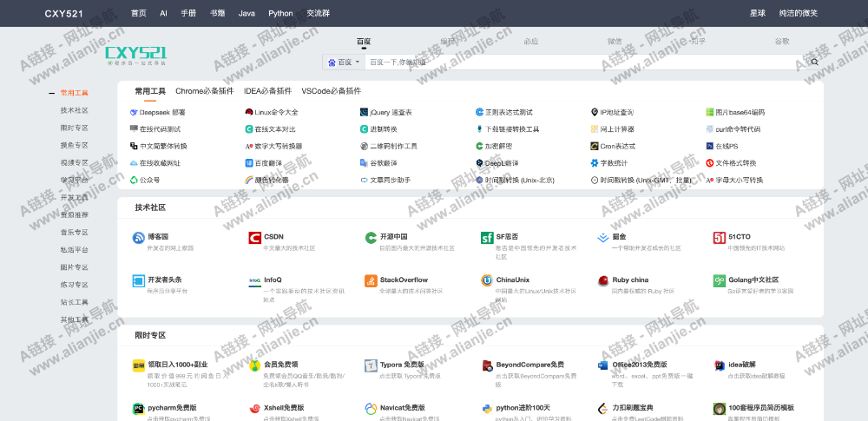Click the Xshell免费版 icon
The width and height of the screenshot is (868, 421).
click(x=254, y=409)
